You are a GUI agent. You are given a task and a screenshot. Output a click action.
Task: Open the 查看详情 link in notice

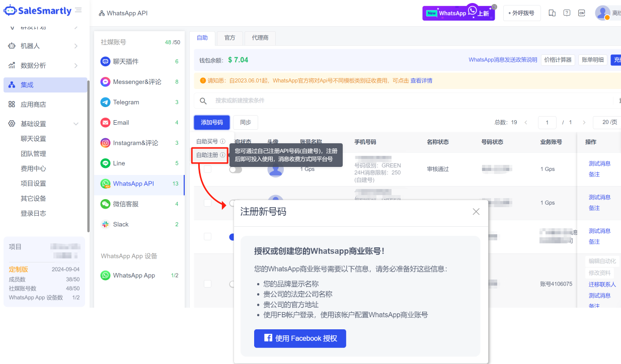tap(421, 80)
